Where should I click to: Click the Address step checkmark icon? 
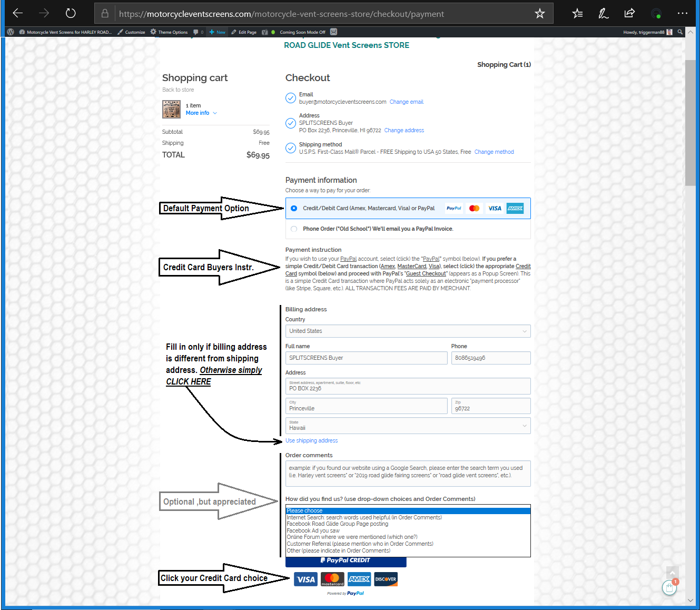(x=291, y=123)
